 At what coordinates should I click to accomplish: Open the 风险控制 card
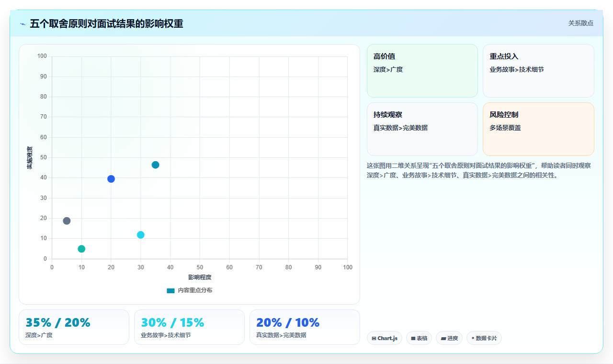[x=538, y=129]
